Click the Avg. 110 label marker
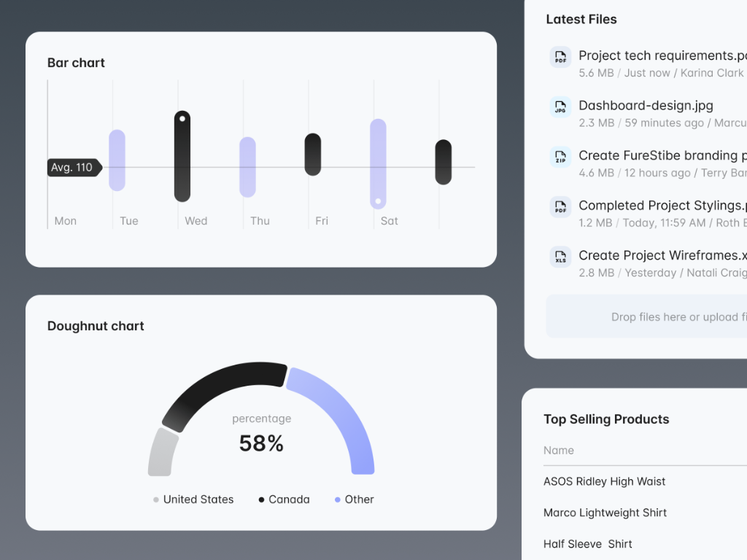 pos(73,168)
